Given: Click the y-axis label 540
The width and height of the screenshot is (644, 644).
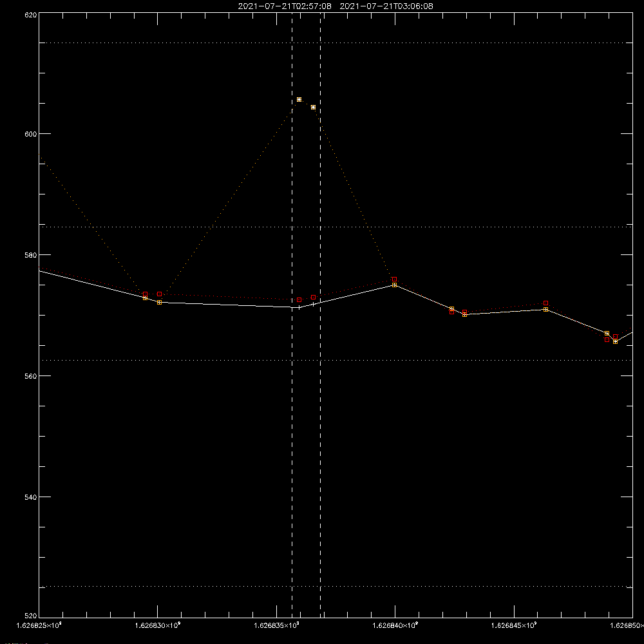Looking at the screenshot, I should point(32,497).
